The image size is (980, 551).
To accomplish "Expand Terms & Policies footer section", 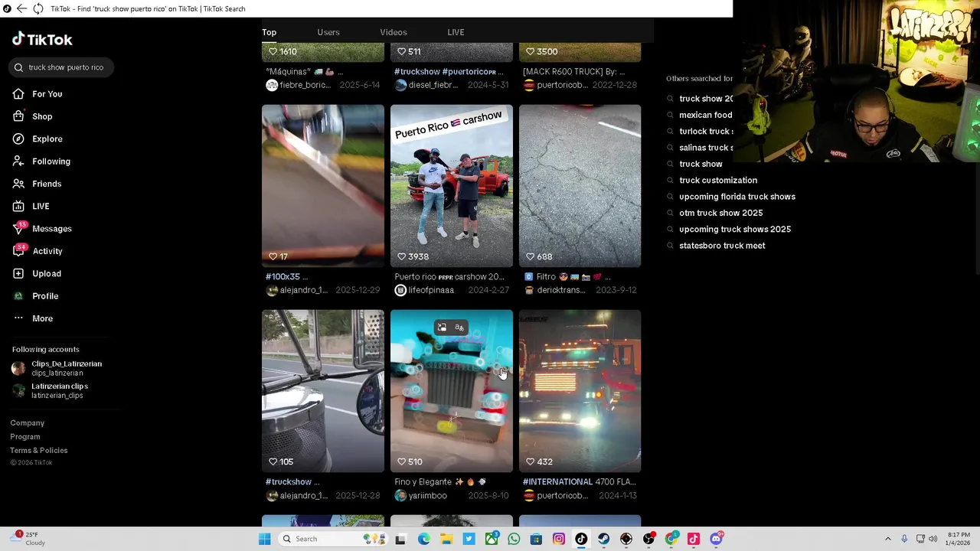I will pos(39,451).
